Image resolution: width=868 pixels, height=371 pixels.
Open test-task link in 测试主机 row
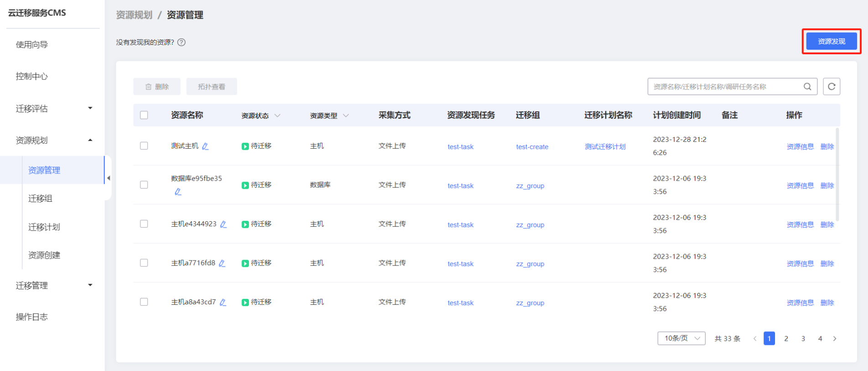pyautogui.click(x=460, y=146)
